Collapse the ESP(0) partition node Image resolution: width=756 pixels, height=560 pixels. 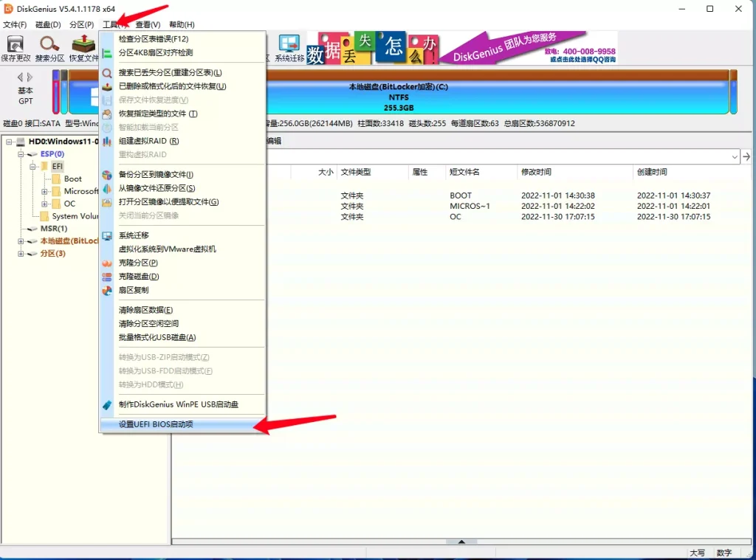click(21, 154)
